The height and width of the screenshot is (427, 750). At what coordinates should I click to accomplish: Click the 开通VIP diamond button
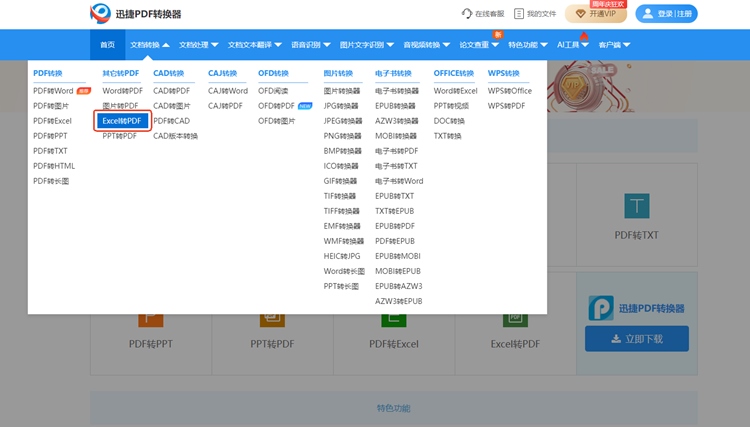point(596,13)
